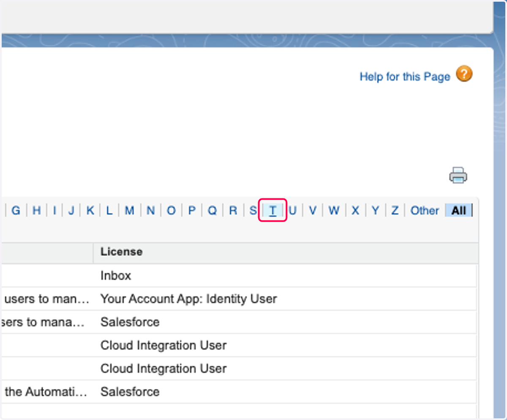Filter the list by letter I
The width and height of the screenshot is (507, 420).
pyautogui.click(x=54, y=210)
